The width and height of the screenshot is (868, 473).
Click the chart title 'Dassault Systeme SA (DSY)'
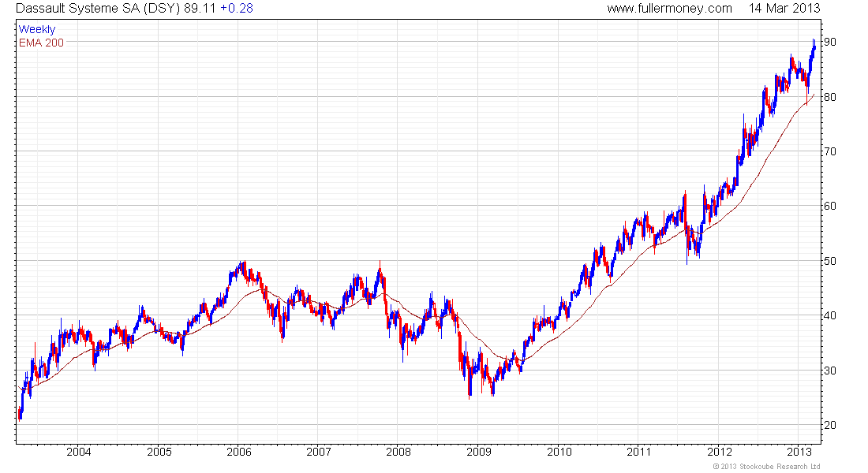98,9
